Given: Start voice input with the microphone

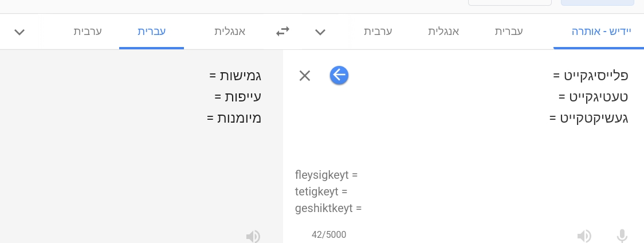Looking at the screenshot, I should (622, 236).
